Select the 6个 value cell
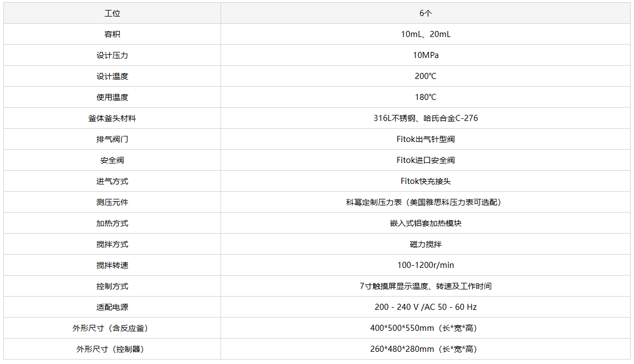 click(426, 13)
